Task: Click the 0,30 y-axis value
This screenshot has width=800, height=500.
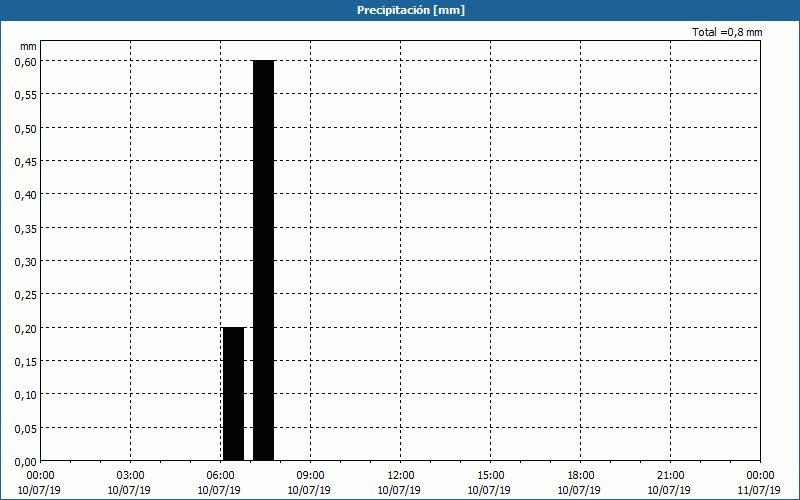Action: (x=26, y=262)
